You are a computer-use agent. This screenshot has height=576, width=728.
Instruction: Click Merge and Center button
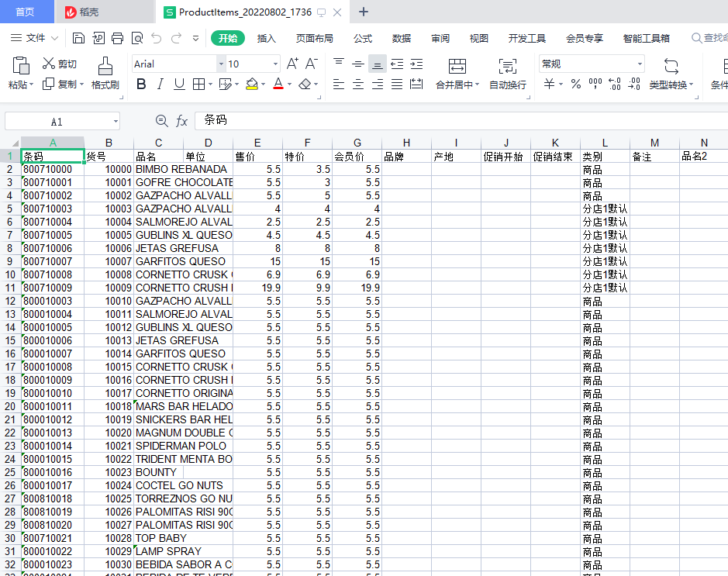click(457, 73)
